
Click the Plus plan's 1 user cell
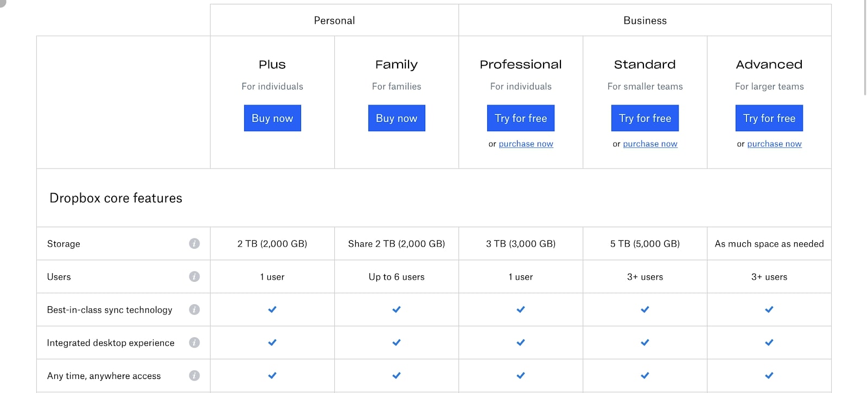(272, 277)
